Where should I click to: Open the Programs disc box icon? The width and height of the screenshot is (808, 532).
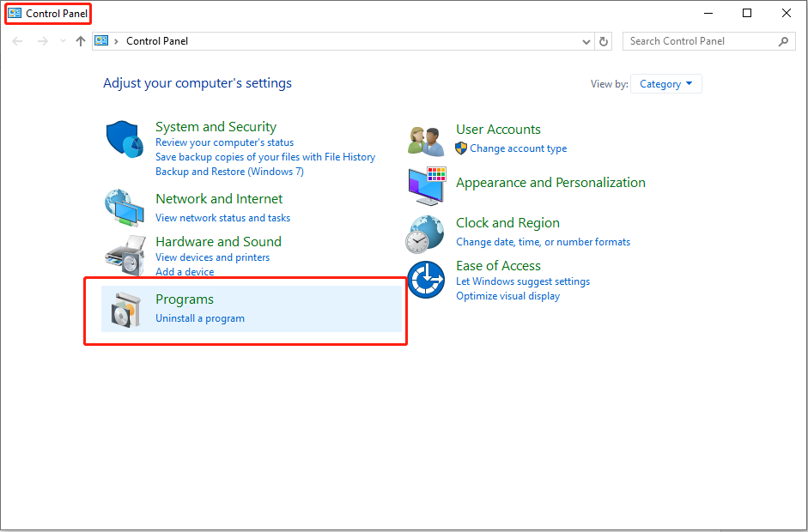(125, 309)
